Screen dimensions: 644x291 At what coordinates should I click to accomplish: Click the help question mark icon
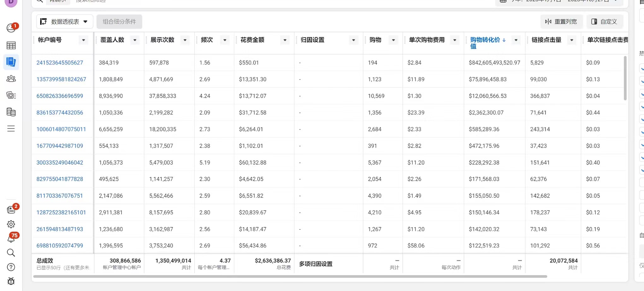[x=11, y=267]
